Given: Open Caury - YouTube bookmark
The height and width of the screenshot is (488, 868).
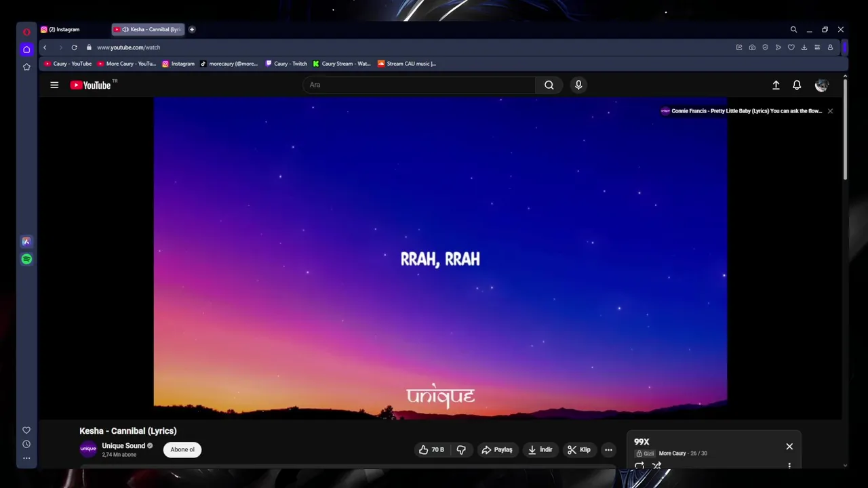Looking at the screenshot, I should point(68,64).
